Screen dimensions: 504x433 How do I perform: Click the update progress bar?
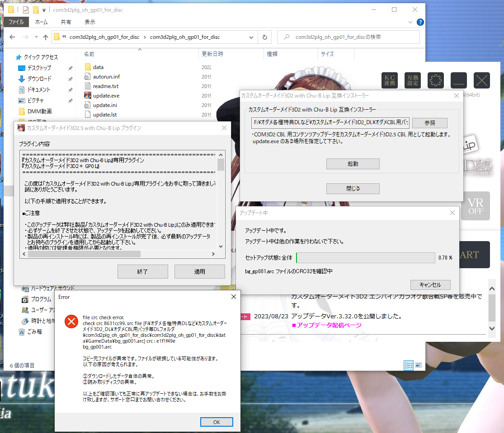366,258
